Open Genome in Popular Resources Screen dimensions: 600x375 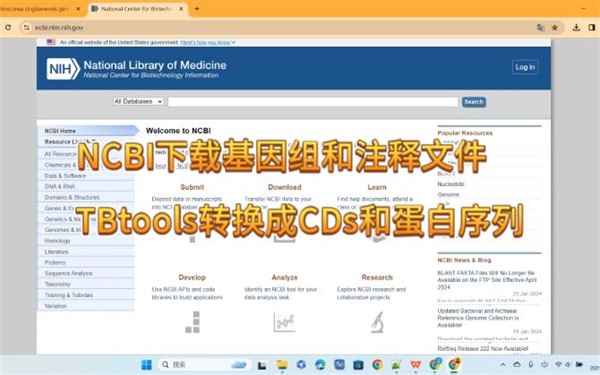[x=448, y=194]
